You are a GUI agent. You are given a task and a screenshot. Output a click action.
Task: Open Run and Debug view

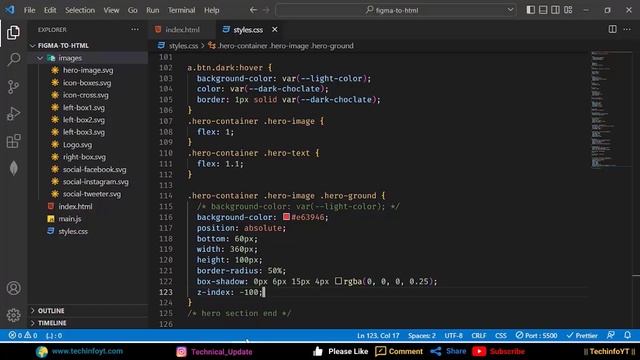[13, 114]
